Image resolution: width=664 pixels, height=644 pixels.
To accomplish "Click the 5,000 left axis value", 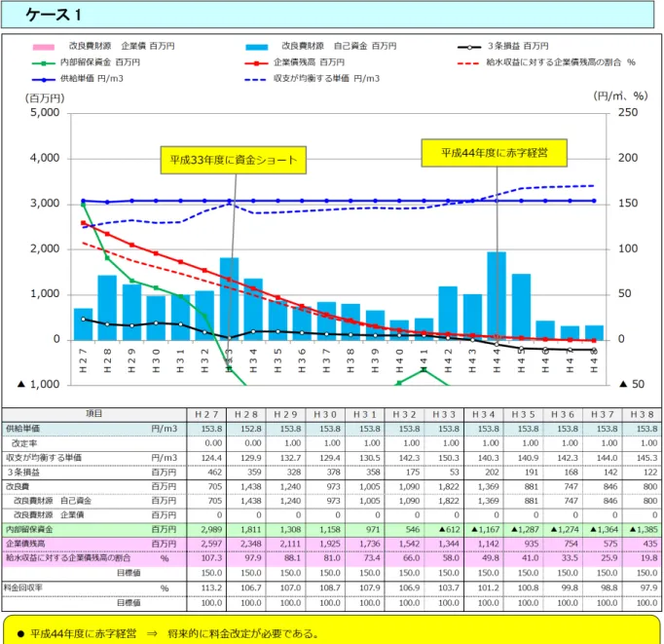I will pyautogui.click(x=45, y=113).
